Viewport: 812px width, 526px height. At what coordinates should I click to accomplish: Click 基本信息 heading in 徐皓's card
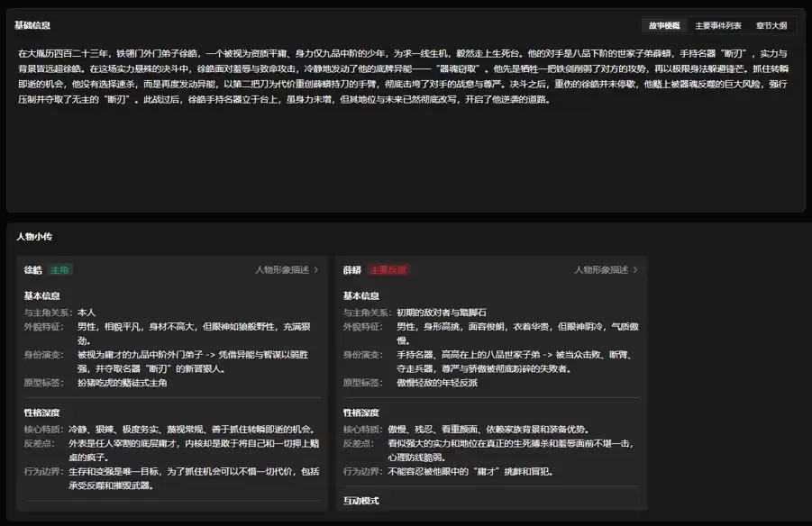pos(41,295)
